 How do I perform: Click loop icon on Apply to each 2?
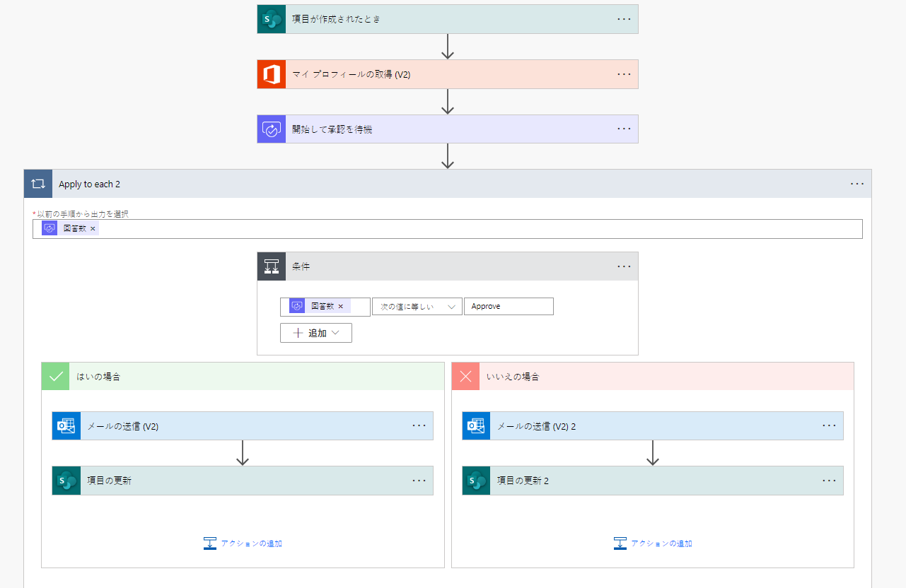(38, 184)
